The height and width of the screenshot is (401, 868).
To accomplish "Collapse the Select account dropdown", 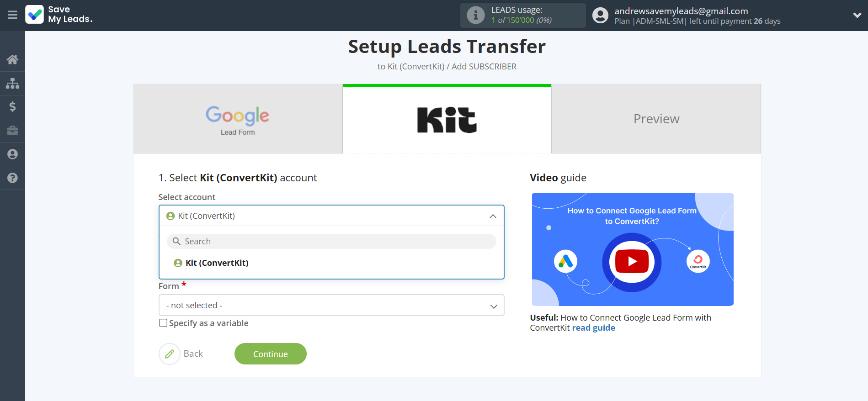I will (331, 216).
